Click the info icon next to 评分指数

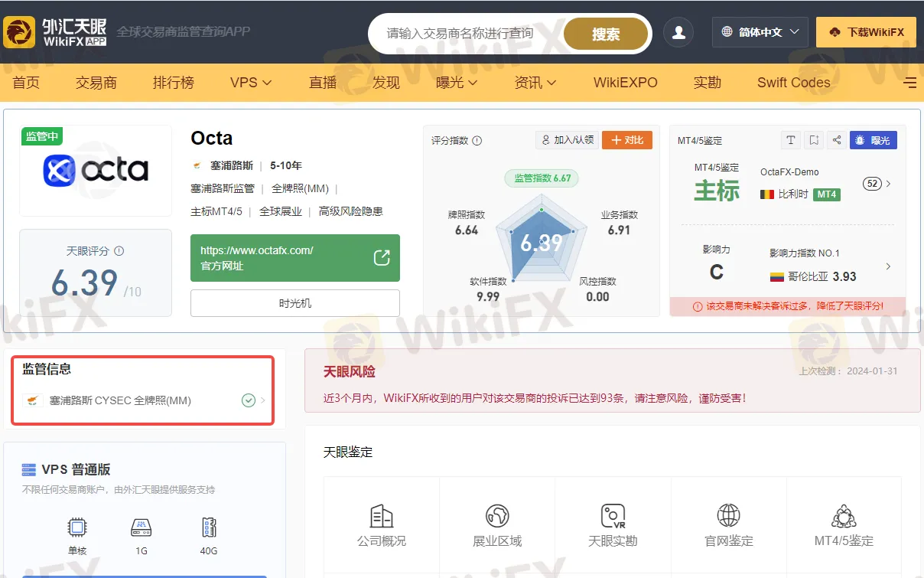pos(477,141)
